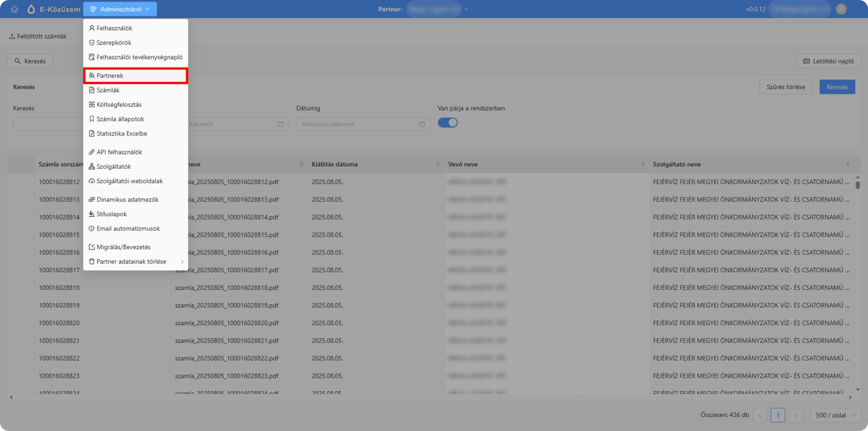Click file szamla_20250805_100016028822.pdf
Image resolution: width=868 pixels, height=431 pixels.
(x=227, y=358)
